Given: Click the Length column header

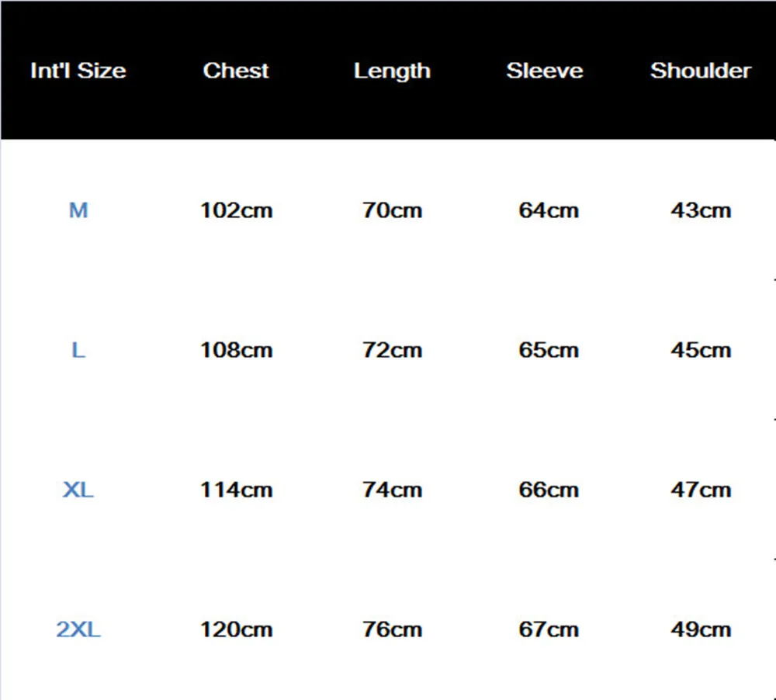Looking at the screenshot, I should point(392,71).
